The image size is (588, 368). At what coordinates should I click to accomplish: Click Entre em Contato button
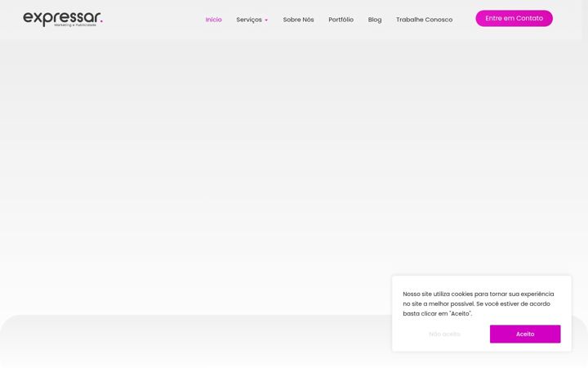point(514,18)
